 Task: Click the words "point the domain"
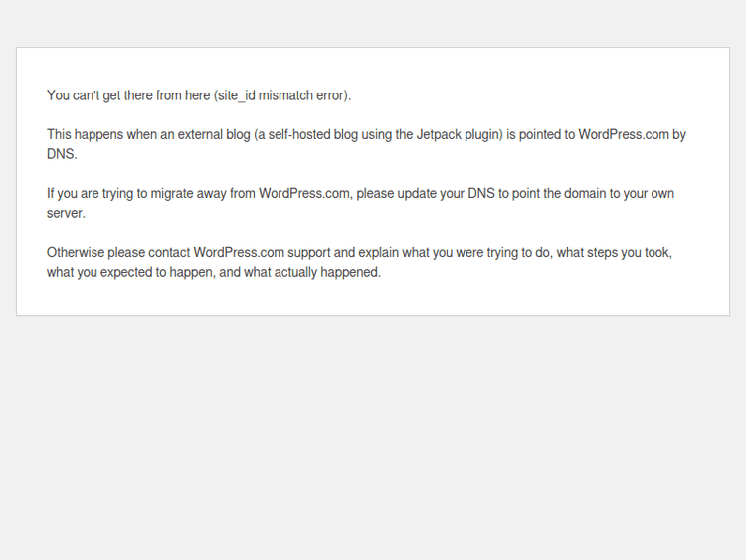click(565, 193)
